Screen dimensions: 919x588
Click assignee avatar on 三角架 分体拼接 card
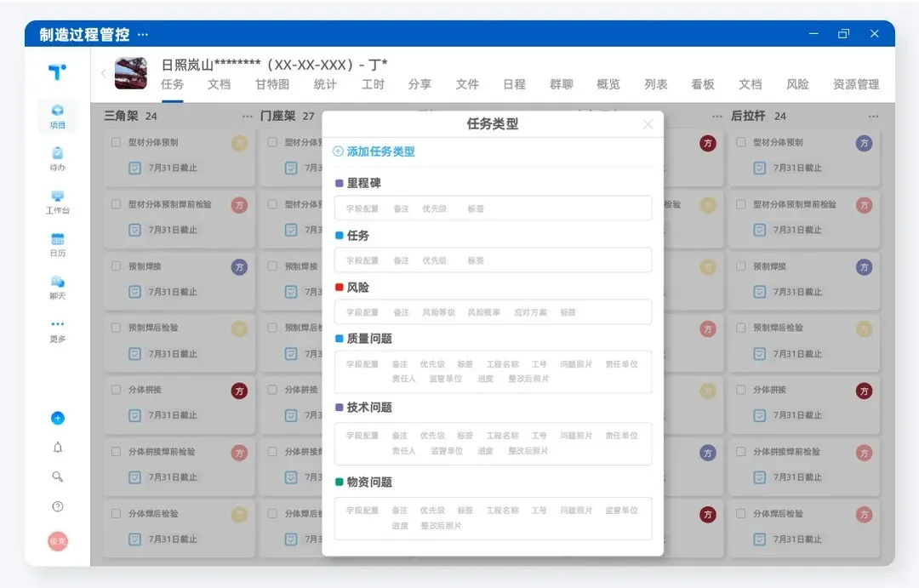pyautogui.click(x=239, y=391)
